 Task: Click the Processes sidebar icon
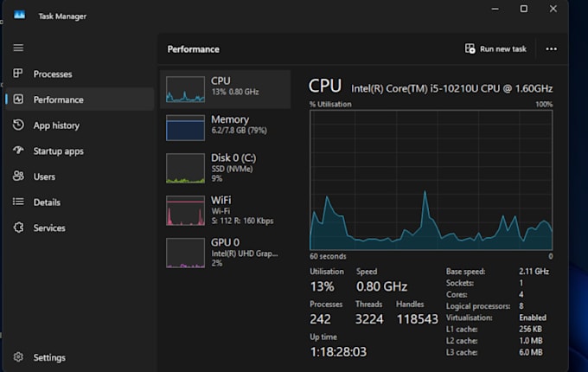coord(18,74)
